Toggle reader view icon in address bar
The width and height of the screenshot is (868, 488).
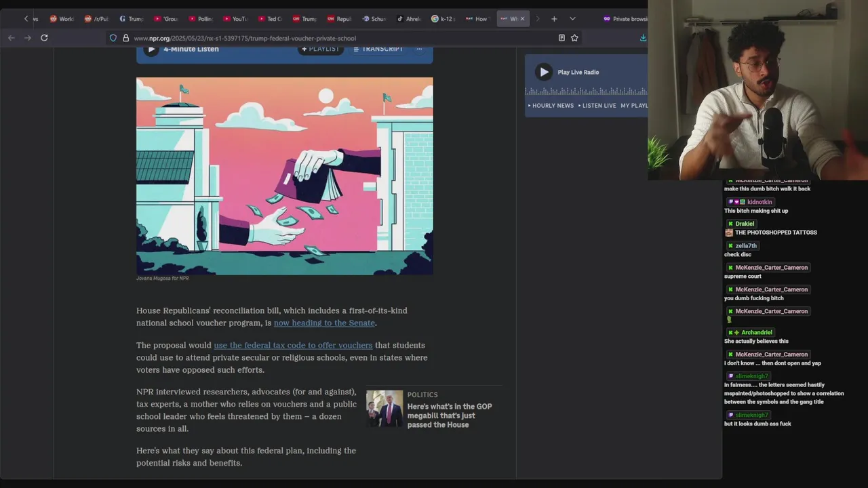[x=561, y=38]
